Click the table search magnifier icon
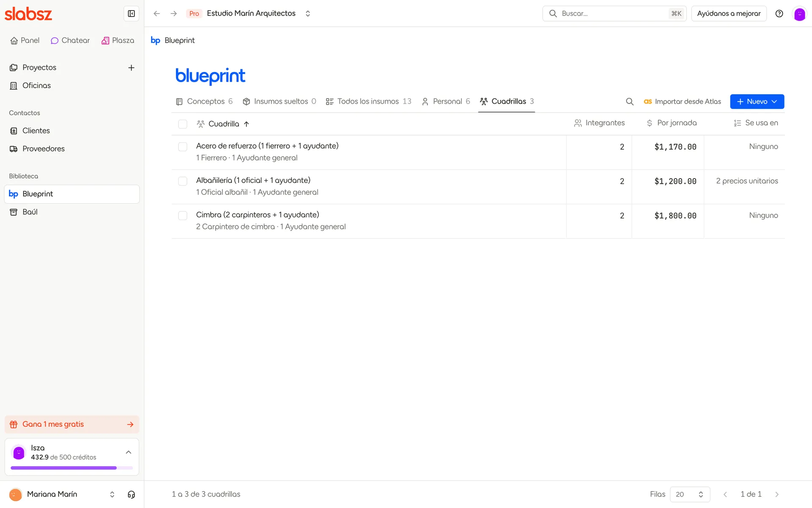This screenshot has width=812, height=508. click(630, 102)
